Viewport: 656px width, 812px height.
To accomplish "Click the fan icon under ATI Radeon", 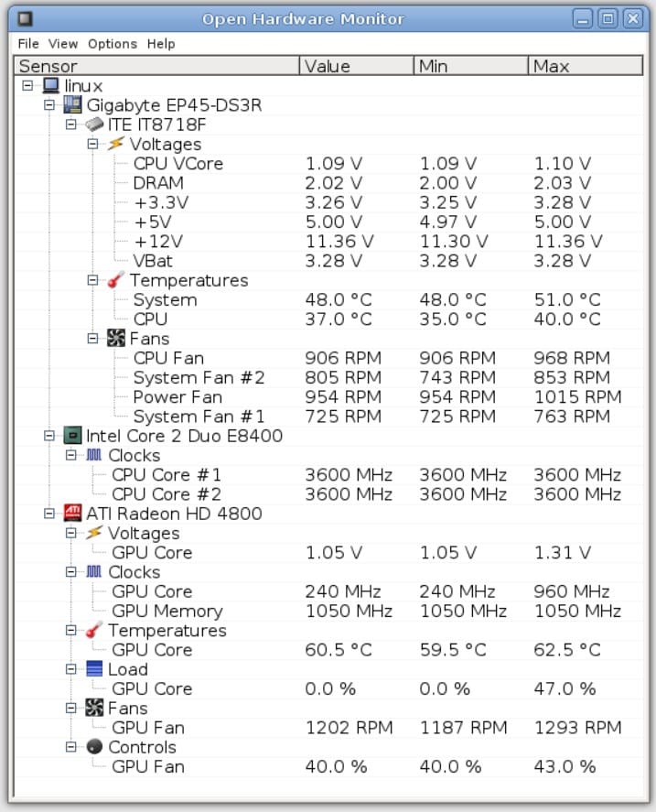I will point(94,708).
